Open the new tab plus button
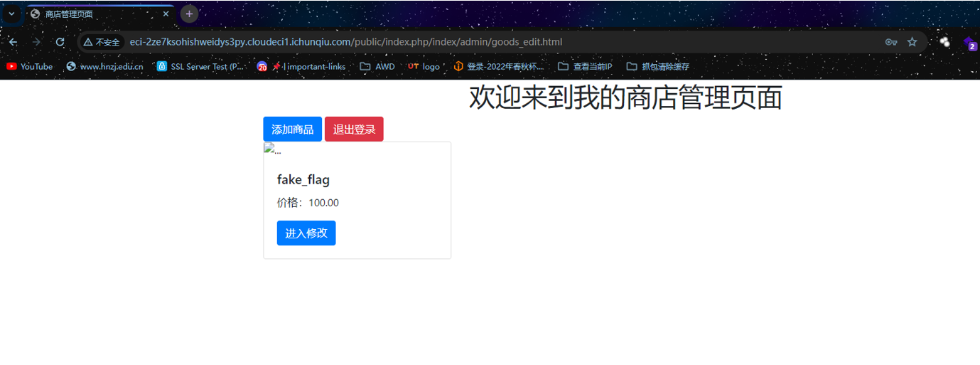 189,14
